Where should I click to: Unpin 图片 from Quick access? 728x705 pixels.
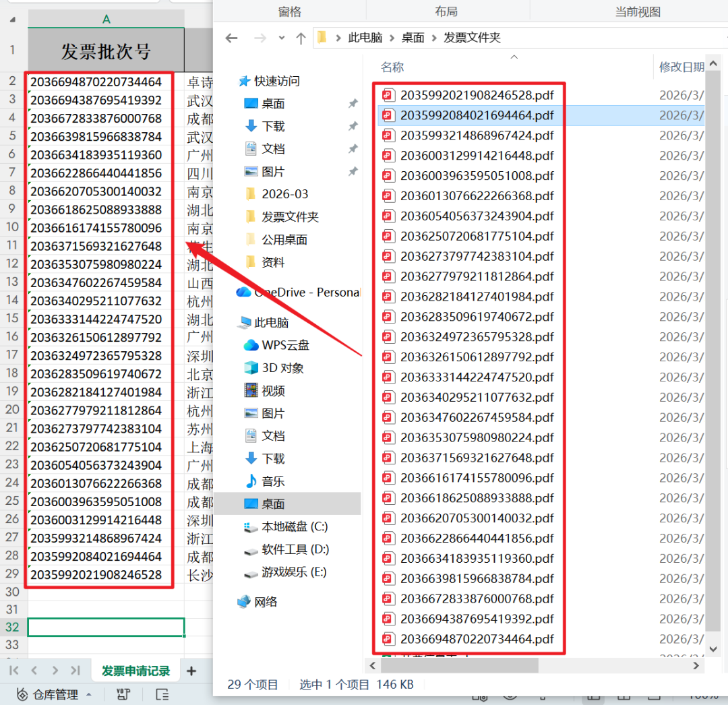click(x=353, y=171)
